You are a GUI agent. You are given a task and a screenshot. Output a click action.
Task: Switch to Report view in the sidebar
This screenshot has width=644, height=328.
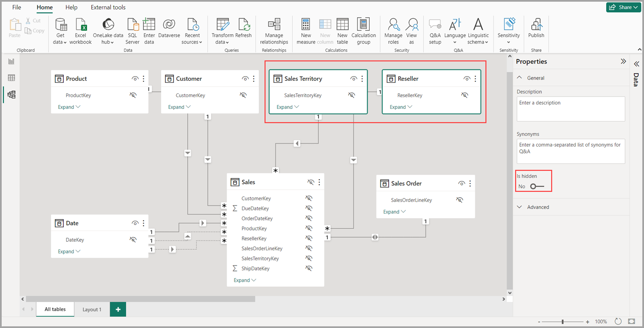11,61
